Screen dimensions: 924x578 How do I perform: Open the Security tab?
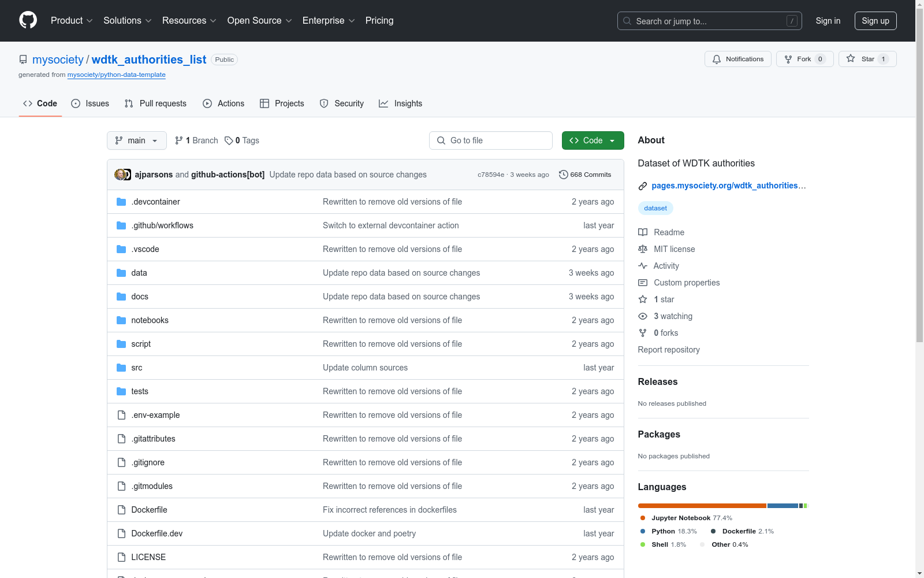[x=342, y=103]
